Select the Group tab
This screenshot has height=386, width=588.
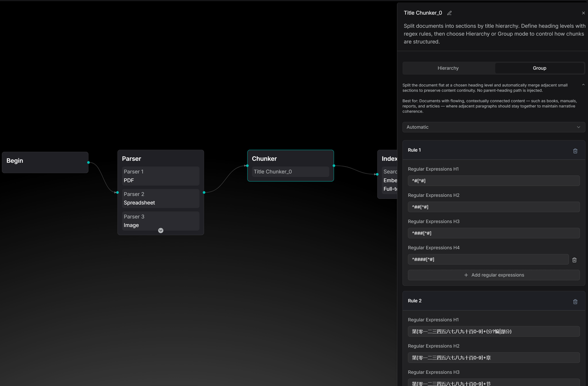pos(539,68)
